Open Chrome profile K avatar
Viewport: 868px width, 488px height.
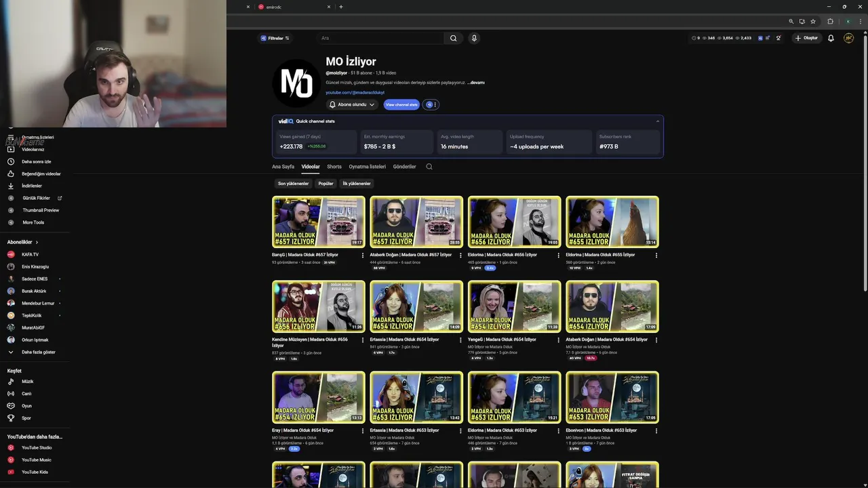coord(848,22)
